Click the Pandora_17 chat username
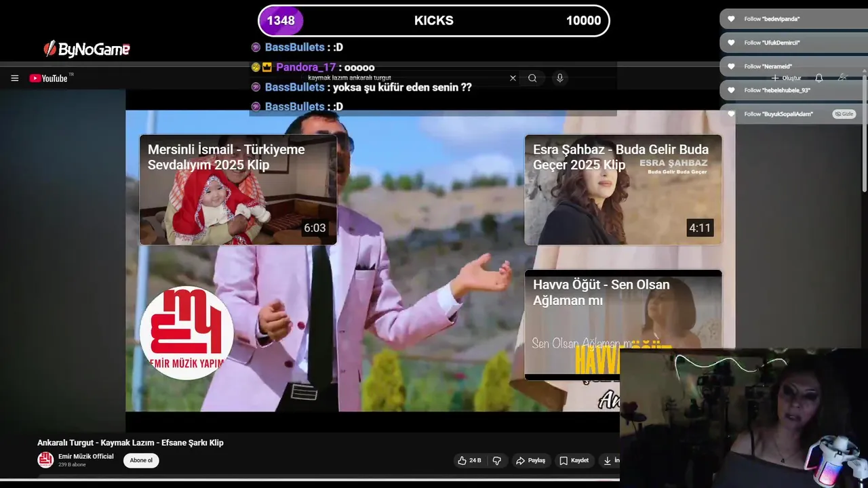Viewport: 868px width, 488px height. coord(306,67)
